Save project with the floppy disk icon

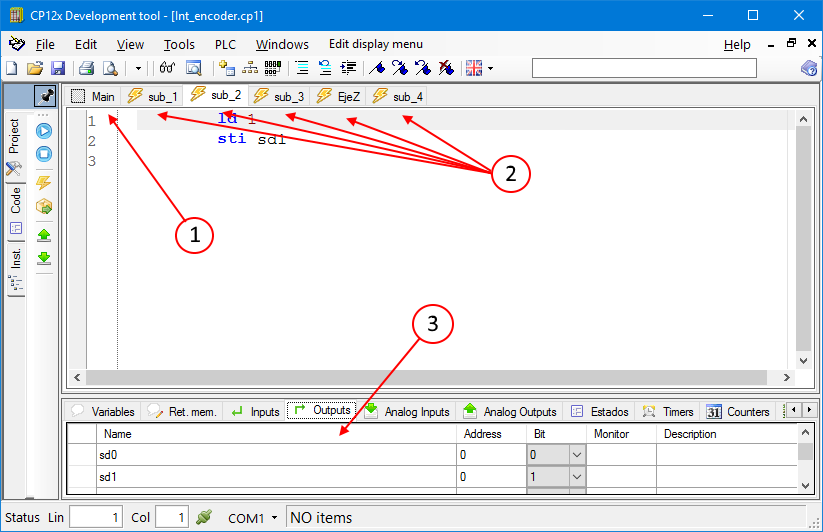(x=58, y=68)
